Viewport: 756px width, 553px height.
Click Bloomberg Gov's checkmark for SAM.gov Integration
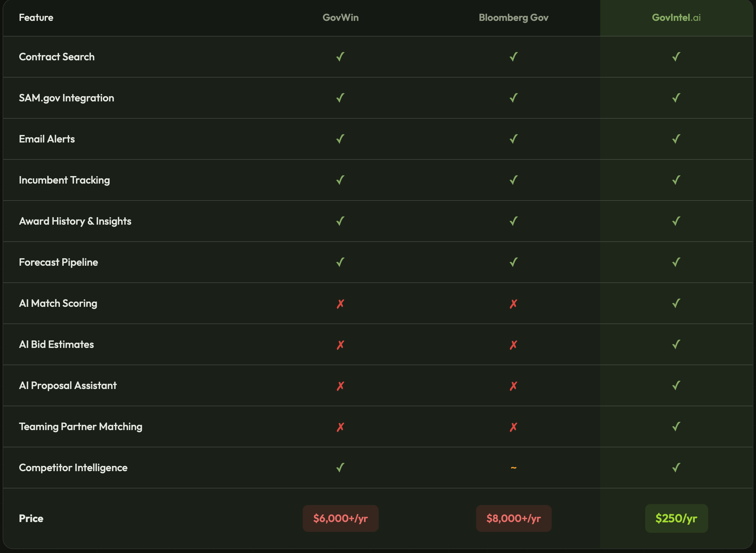(513, 98)
